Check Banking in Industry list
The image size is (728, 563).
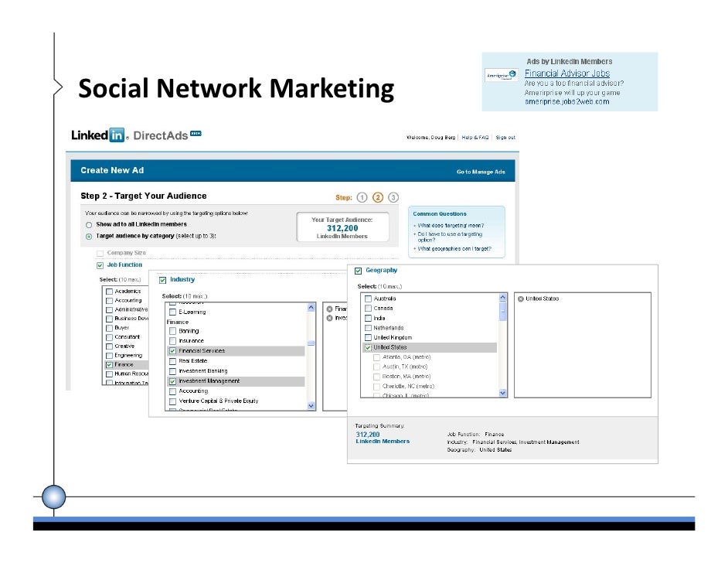(172, 331)
